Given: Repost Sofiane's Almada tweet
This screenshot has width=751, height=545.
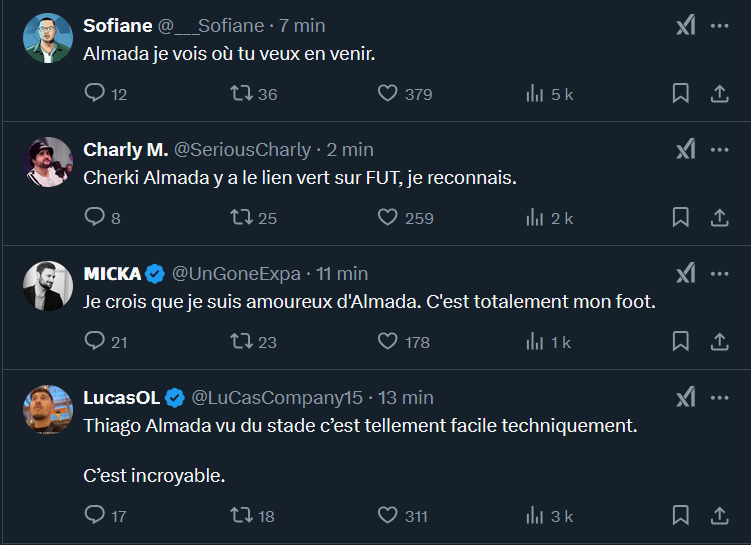Looking at the screenshot, I should [x=241, y=93].
